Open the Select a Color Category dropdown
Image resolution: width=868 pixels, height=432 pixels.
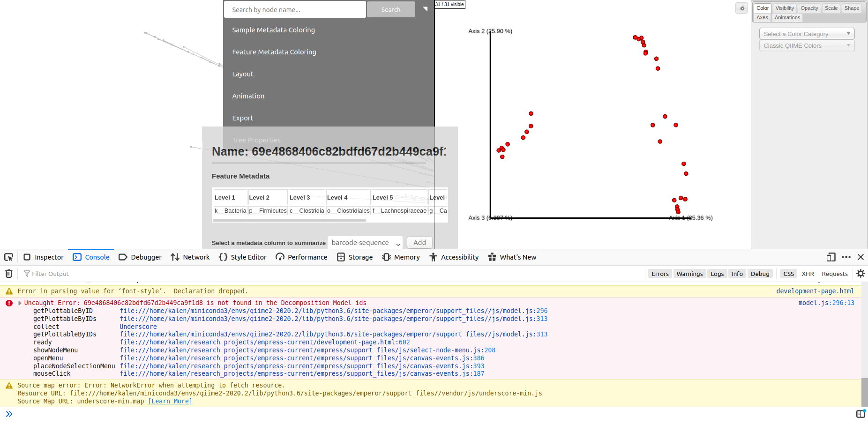807,33
